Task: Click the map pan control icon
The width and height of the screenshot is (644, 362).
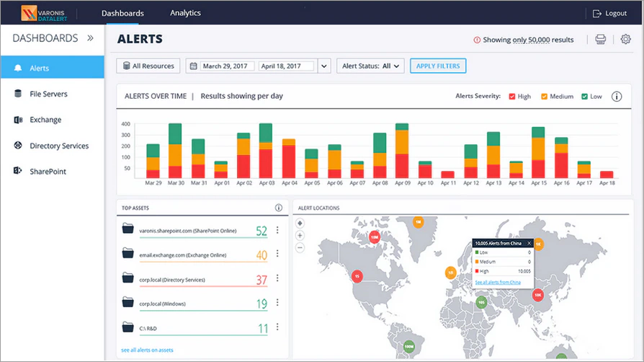Action: [x=300, y=224]
